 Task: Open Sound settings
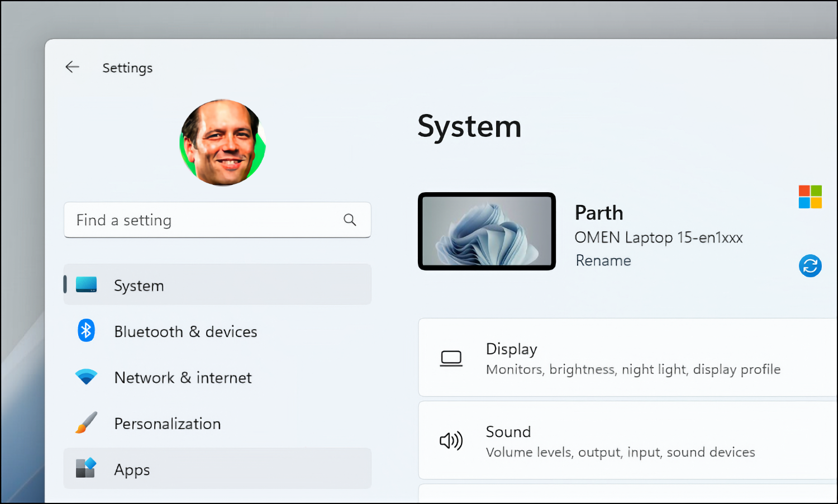coord(626,440)
